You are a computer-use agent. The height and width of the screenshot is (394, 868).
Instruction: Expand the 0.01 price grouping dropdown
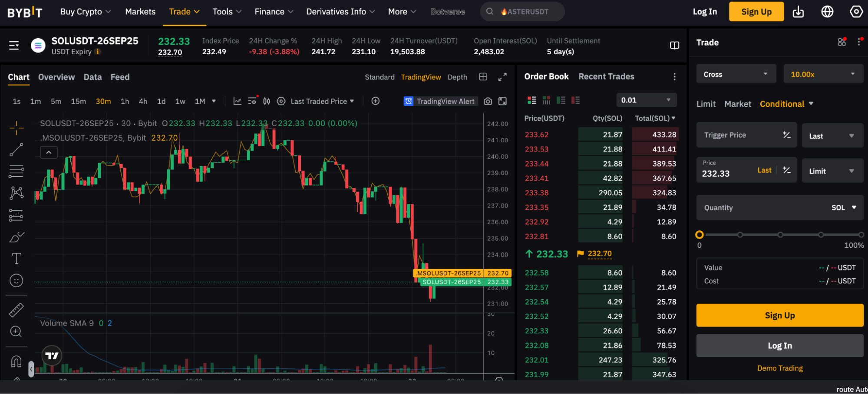[646, 100]
